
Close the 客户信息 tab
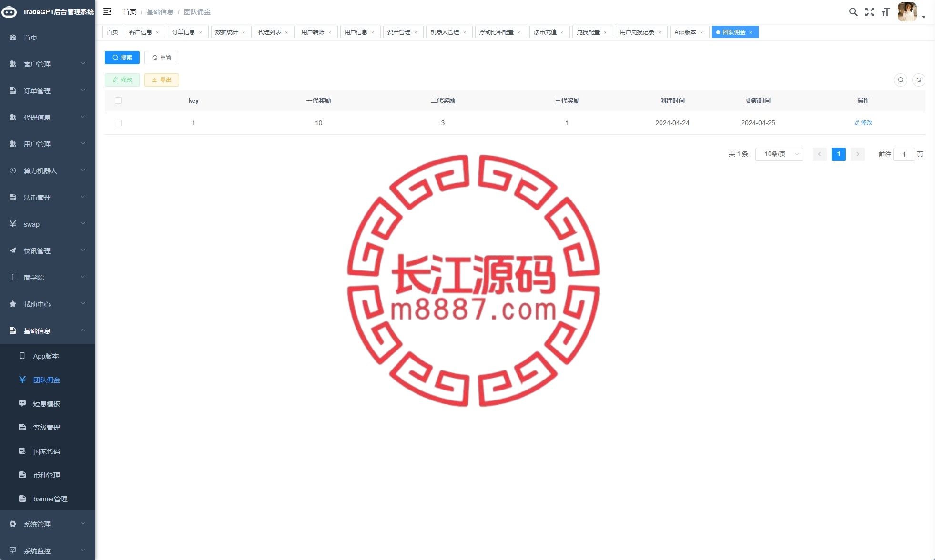(x=157, y=32)
